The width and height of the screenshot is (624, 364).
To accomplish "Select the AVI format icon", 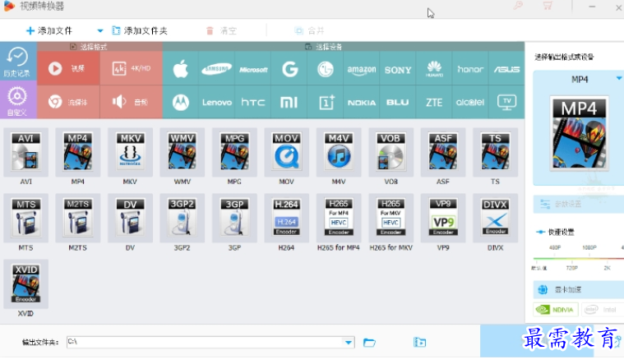I will tap(25, 152).
